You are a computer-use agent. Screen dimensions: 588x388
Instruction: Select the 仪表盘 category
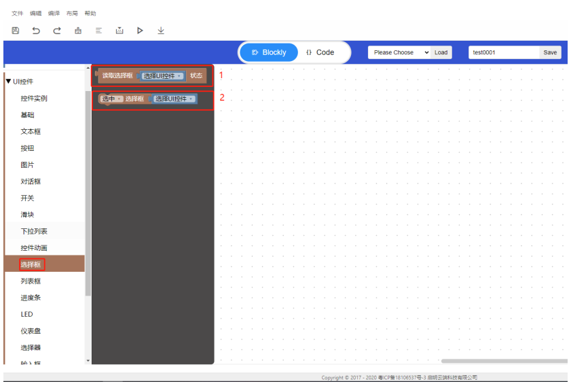(31, 331)
